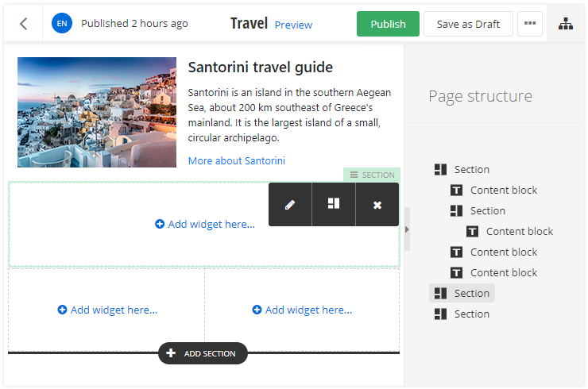Change section layout via layout icon
Image resolution: width=588 pixels, height=389 pixels.
tap(334, 204)
